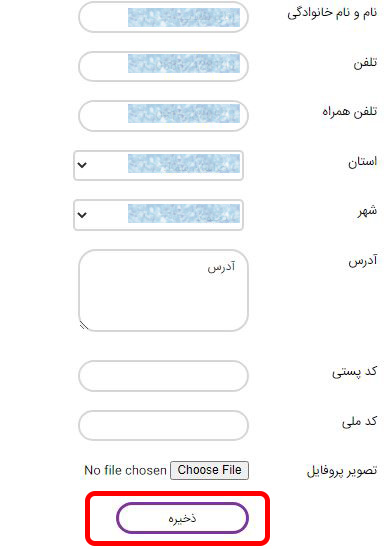Focus the landline تلفن input field
386x549 pixels.
point(163,66)
